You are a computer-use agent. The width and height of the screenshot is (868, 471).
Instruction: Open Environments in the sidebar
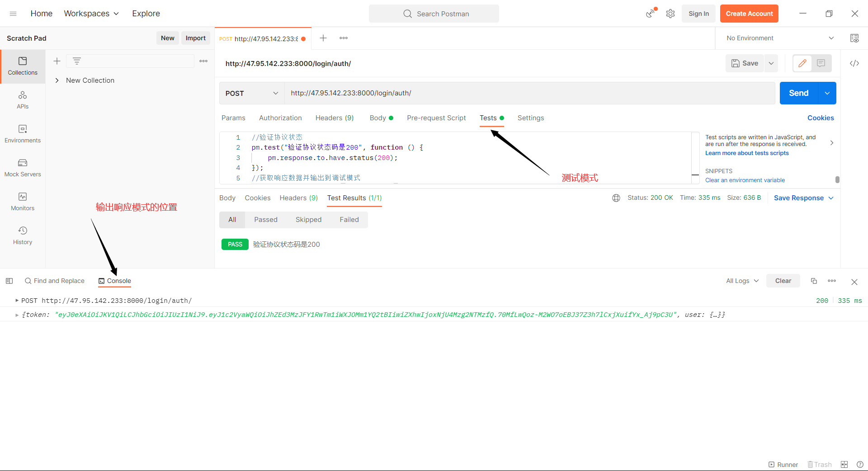point(23,134)
